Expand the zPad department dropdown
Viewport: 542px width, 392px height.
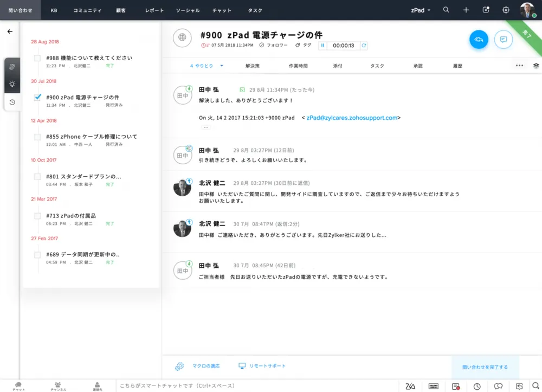[421, 10]
